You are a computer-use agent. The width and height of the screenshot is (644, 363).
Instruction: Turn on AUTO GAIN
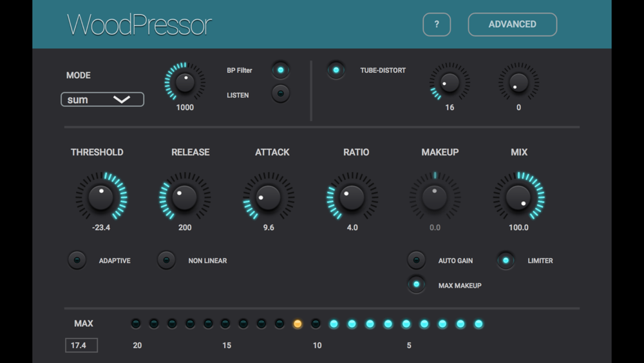416,260
